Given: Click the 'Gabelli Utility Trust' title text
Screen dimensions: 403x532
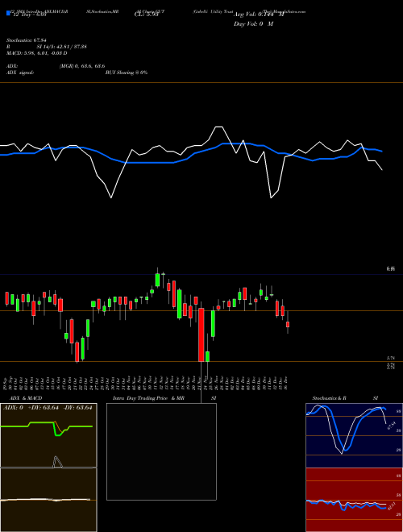Looking at the screenshot, I should 212,11.
